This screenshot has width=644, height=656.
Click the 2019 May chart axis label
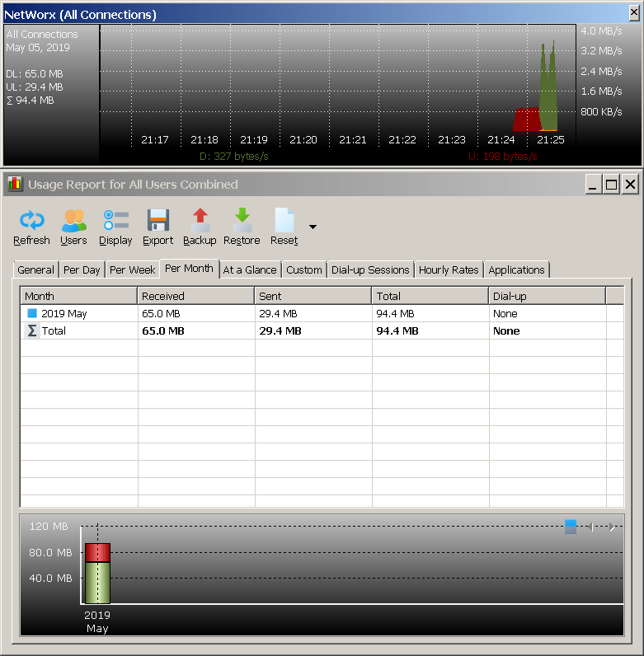click(97, 621)
